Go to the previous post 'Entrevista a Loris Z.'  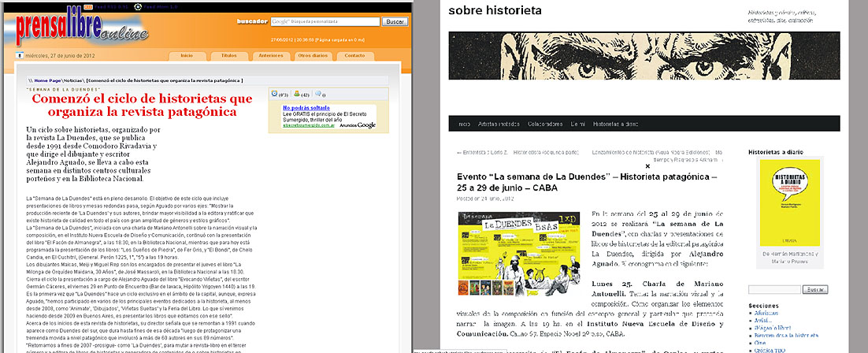(517, 152)
